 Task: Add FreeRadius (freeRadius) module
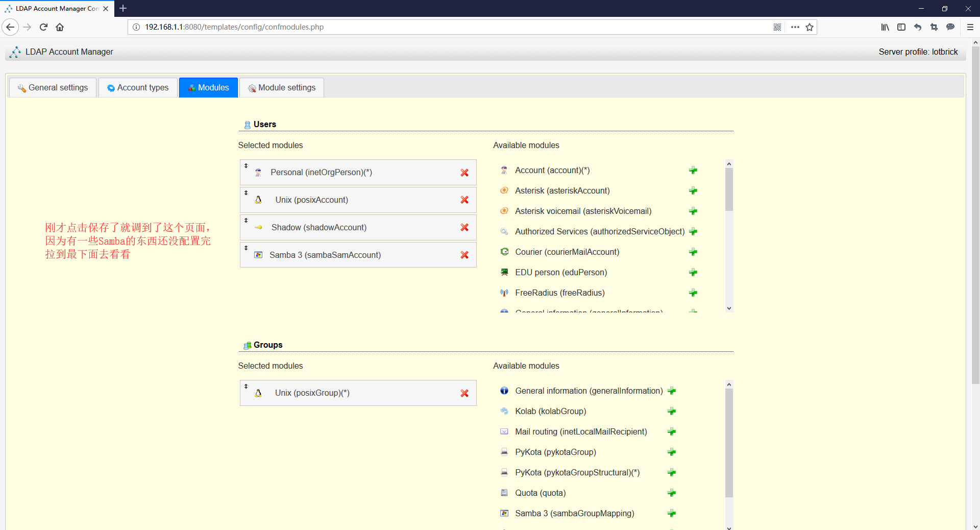click(693, 293)
